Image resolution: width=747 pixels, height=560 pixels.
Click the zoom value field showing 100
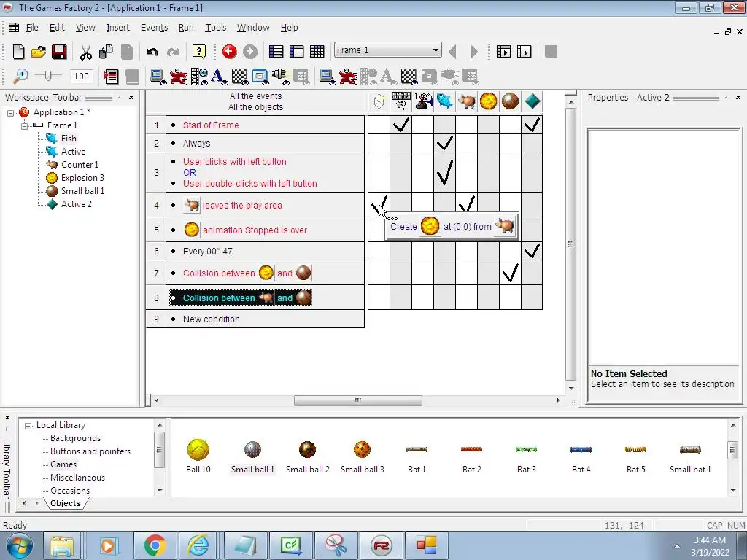coord(81,76)
